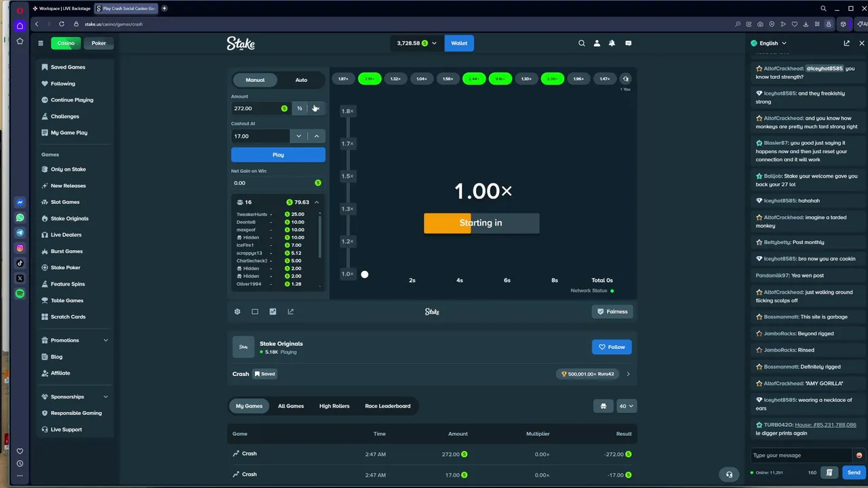This screenshot has height=488, width=868.
Task: Switch to Workspace LIVE Backstage browser tab
Action: click(x=62, y=8)
